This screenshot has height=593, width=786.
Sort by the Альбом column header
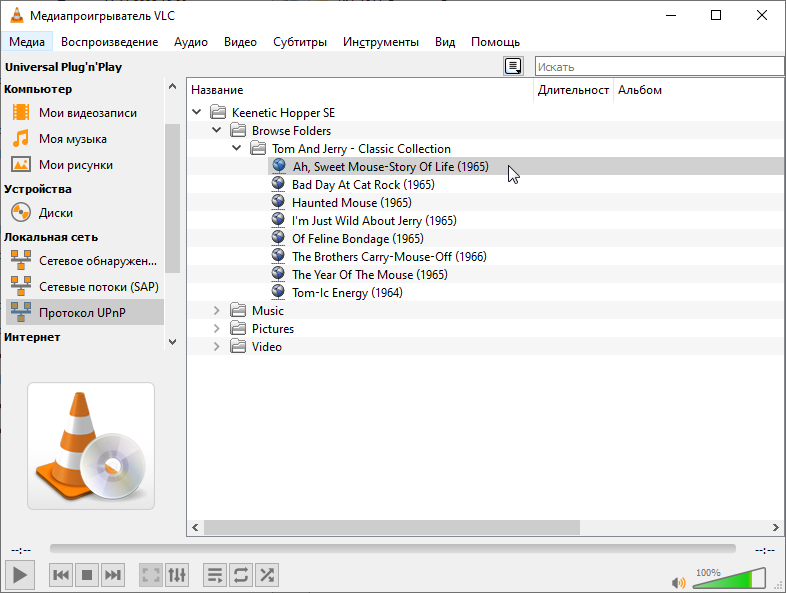(x=699, y=90)
